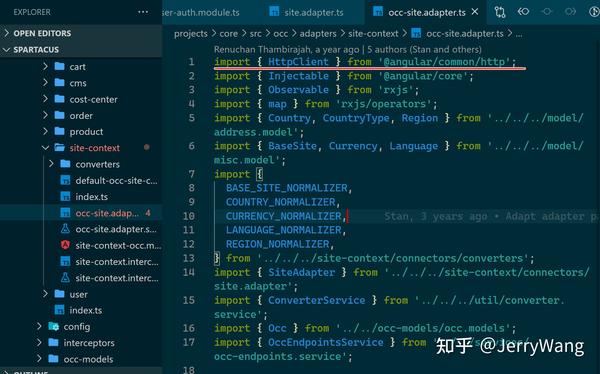Click the occ-site.adap... file icon
Viewport: 600px width, 374px height.
65,213
